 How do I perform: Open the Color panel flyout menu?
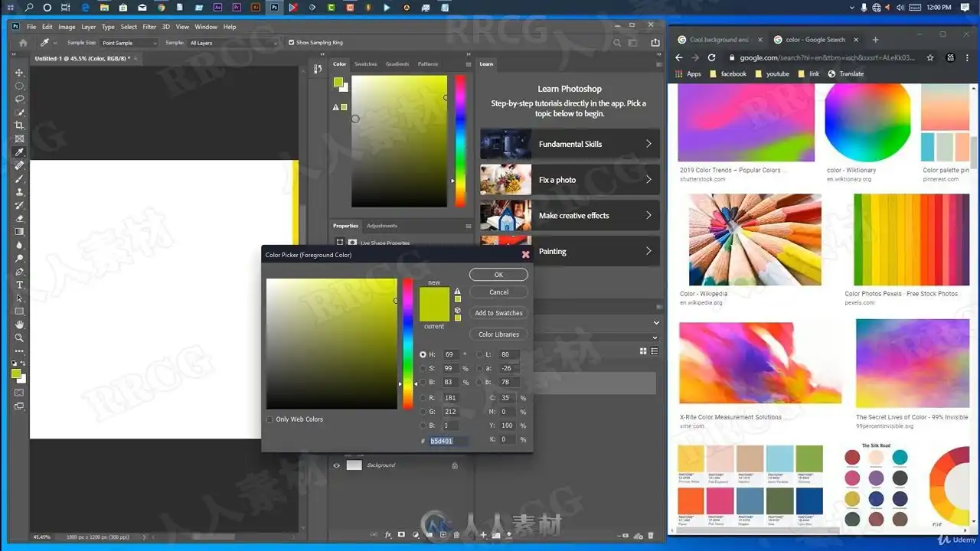coord(468,64)
